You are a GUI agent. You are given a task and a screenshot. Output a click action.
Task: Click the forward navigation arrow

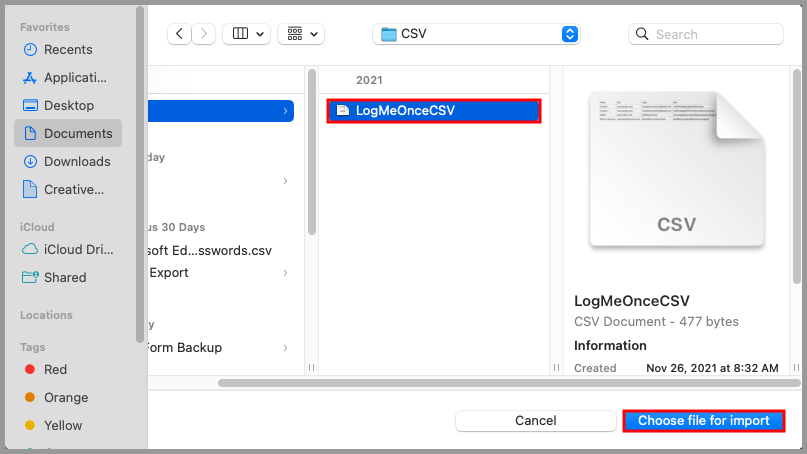(x=205, y=34)
